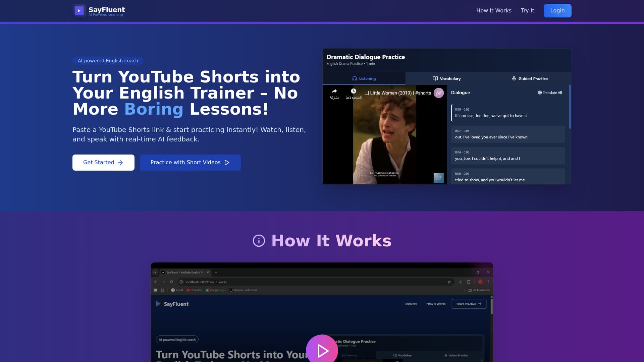Click the Login button
The image size is (644, 362).
tap(557, 10)
